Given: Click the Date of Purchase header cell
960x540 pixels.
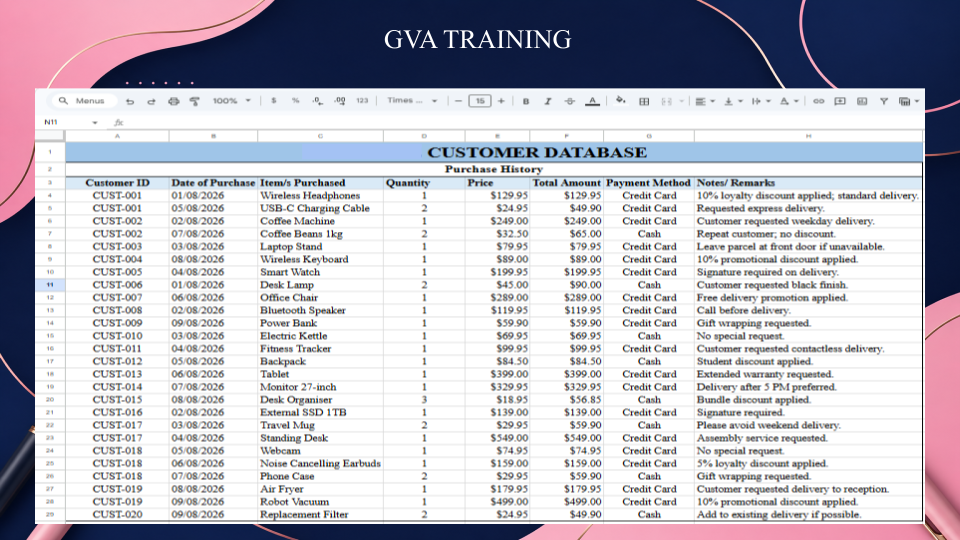Looking at the screenshot, I should pyautogui.click(x=213, y=182).
